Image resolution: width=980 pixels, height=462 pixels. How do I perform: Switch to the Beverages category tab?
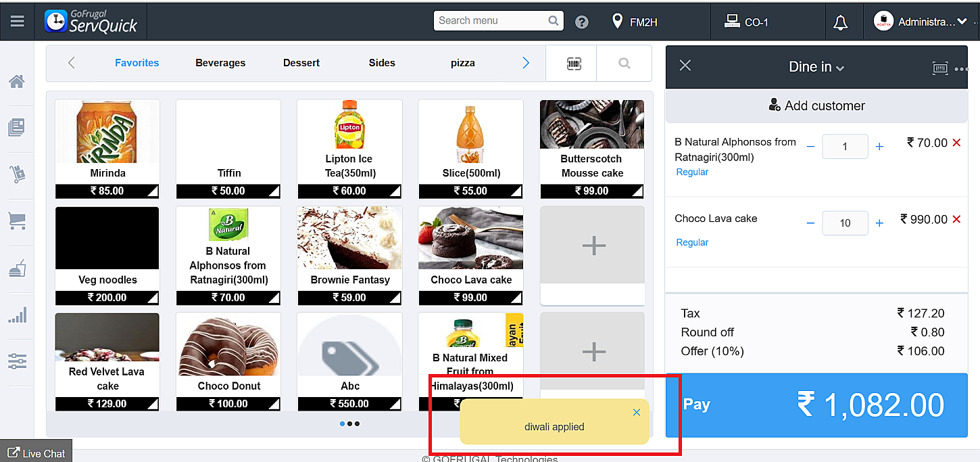click(220, 63)
